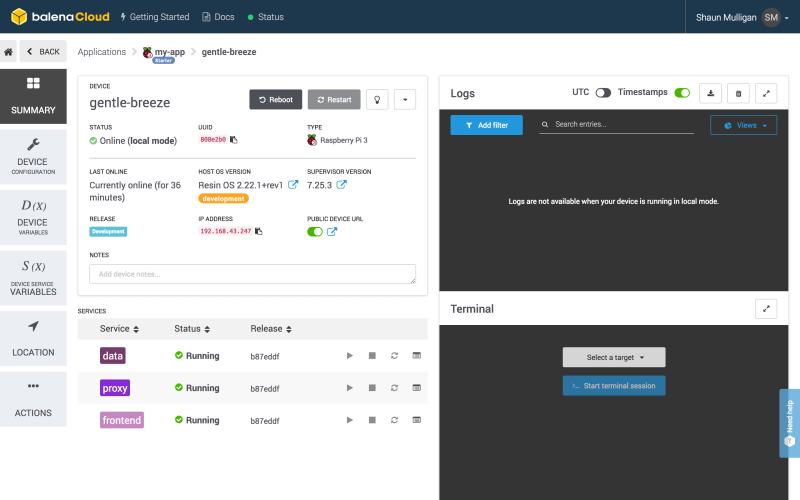Open the Status page link
Viewport: 800px width, 500px height.
[x=265, y=17]
